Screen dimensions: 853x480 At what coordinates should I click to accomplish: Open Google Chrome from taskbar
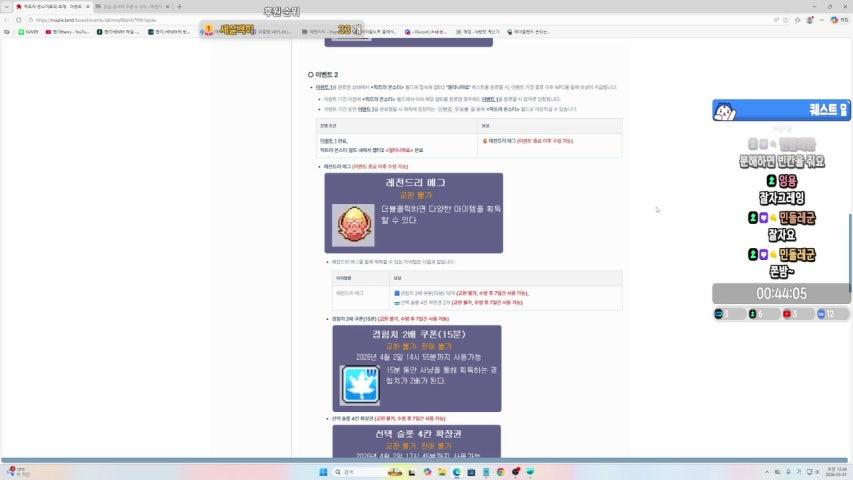[500, 472]
